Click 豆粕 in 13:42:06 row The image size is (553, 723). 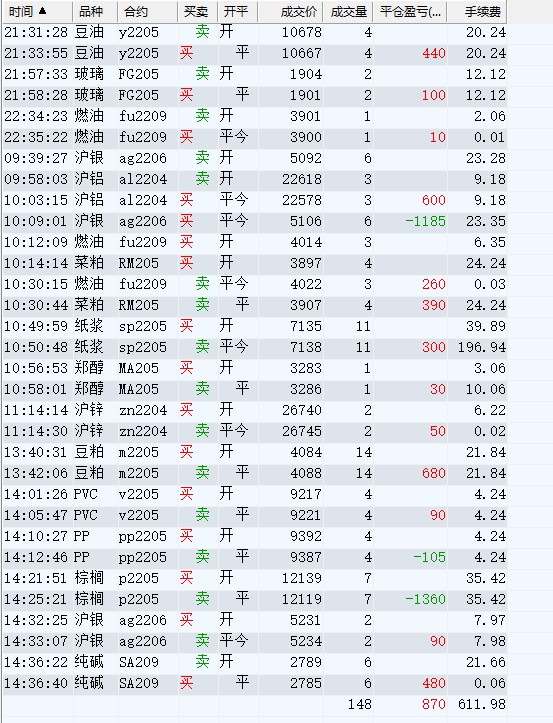pos(89,472)
